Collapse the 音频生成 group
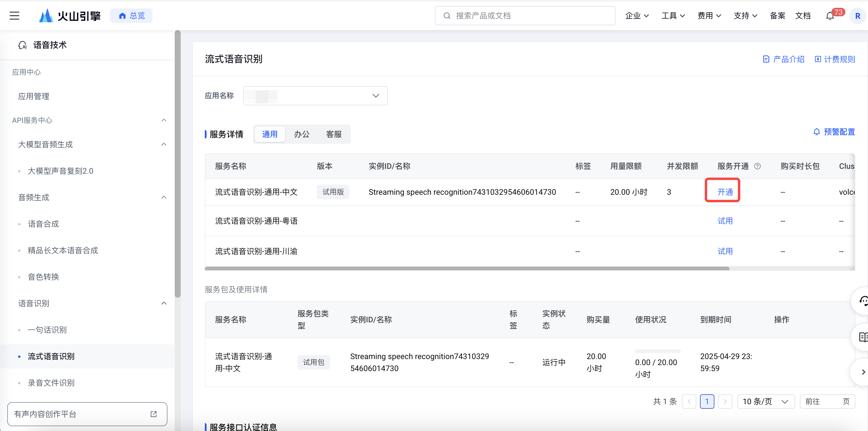Viewport: 868px width, 431px height. coord(164,197)
